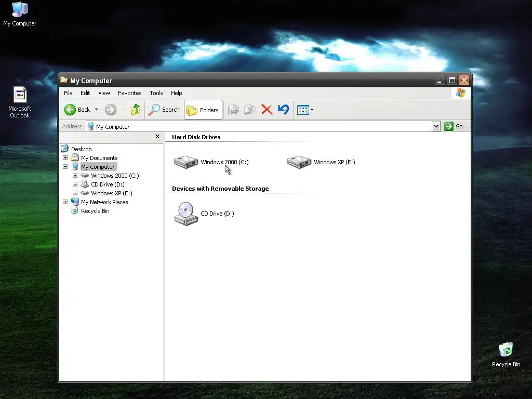Open the Back history dropdown arrow
Viewport: 532px width, 399px height.
pos(96,110)
